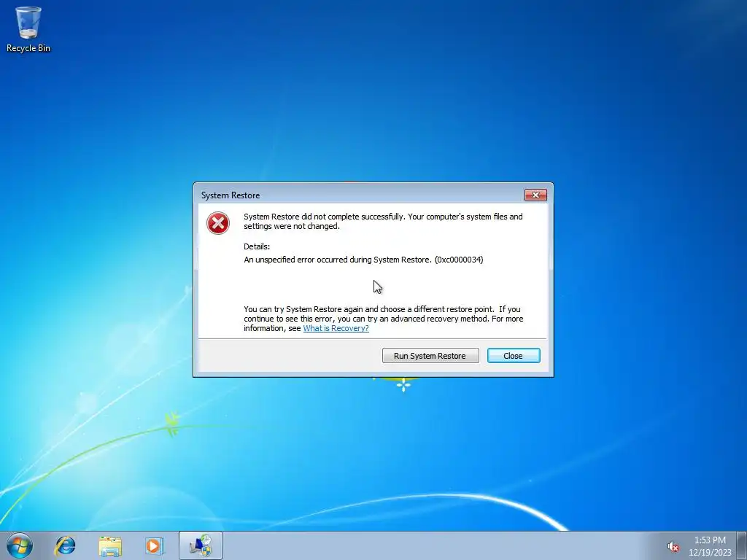The width and height of the screenshot is (747, 560).
Task: Close the System Restore dialog with the X
Action: pos(535,195)
